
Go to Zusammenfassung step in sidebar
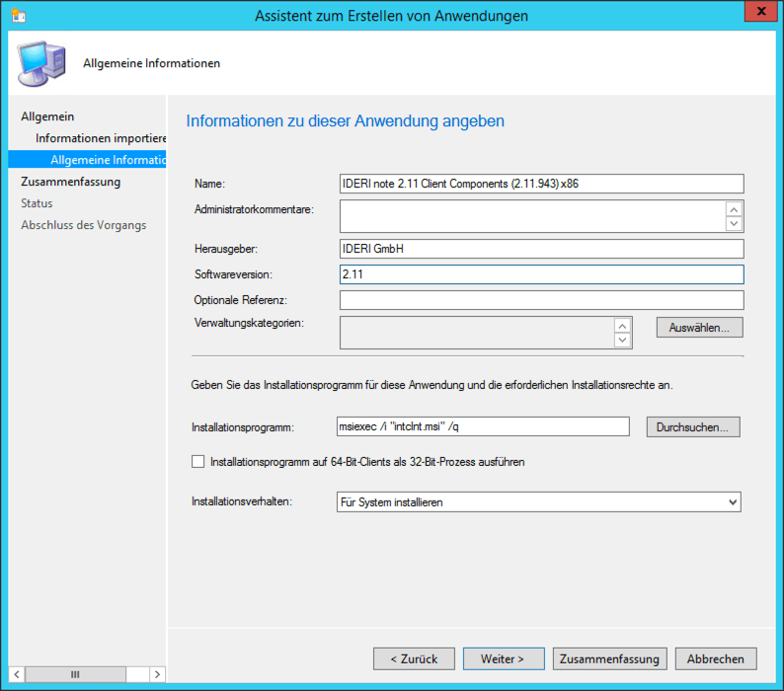click(70, 182)
